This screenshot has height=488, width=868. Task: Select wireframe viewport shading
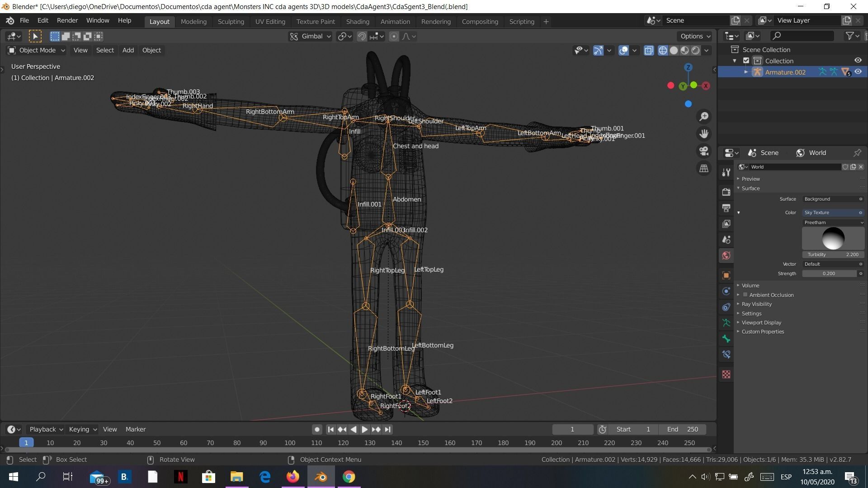pos(663,50)
